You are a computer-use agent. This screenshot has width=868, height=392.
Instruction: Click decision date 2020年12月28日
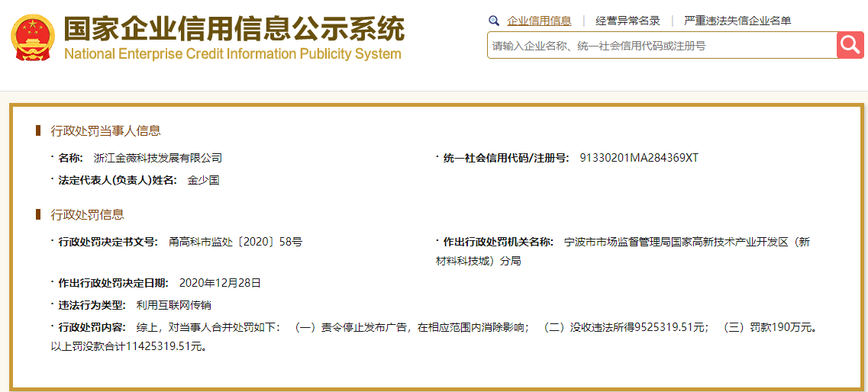[x=220, y=283]
